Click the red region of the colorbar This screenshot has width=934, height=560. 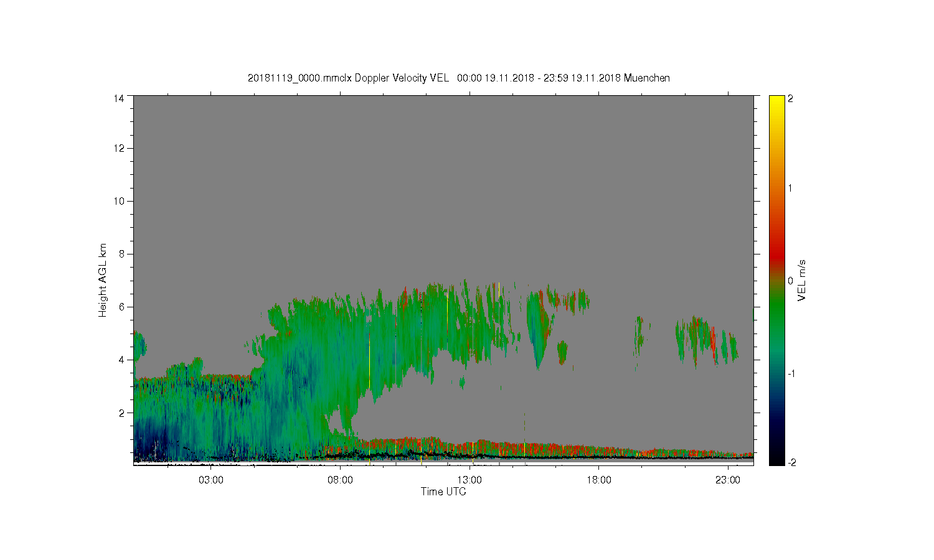click(x=776, y=252)
